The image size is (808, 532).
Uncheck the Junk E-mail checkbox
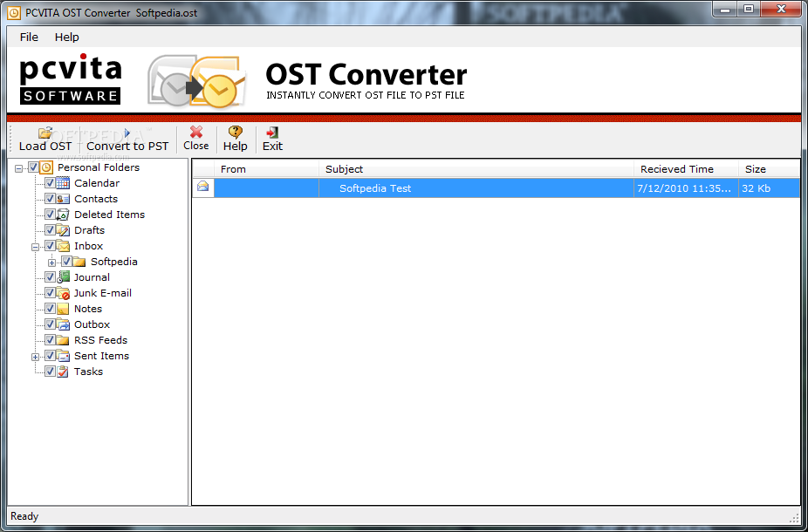point(50,293)
